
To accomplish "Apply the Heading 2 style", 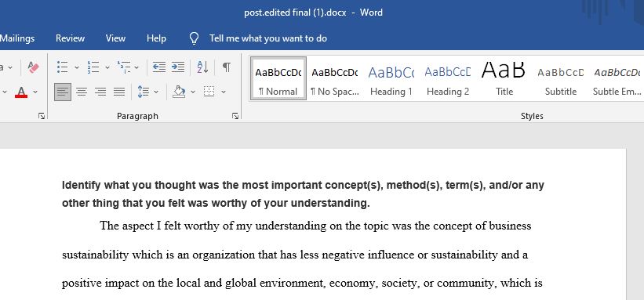I will tap(448, 78).
